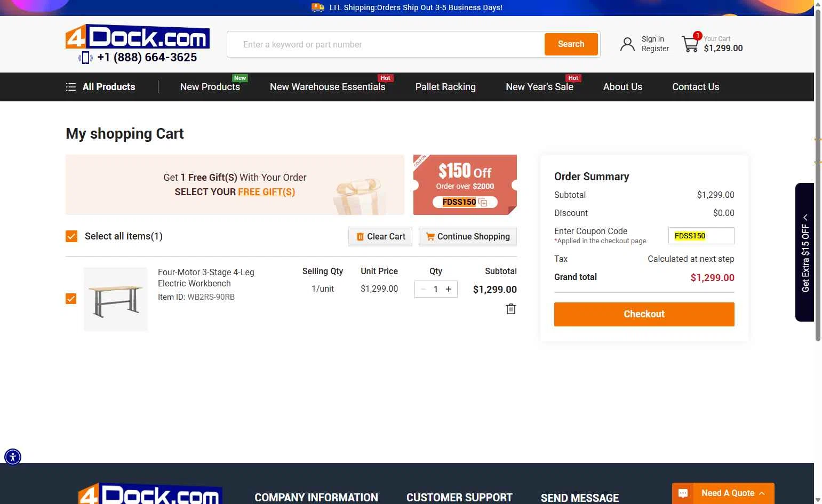
Task: Click the 4Dock.com header logo
Action: click(138, 37)
